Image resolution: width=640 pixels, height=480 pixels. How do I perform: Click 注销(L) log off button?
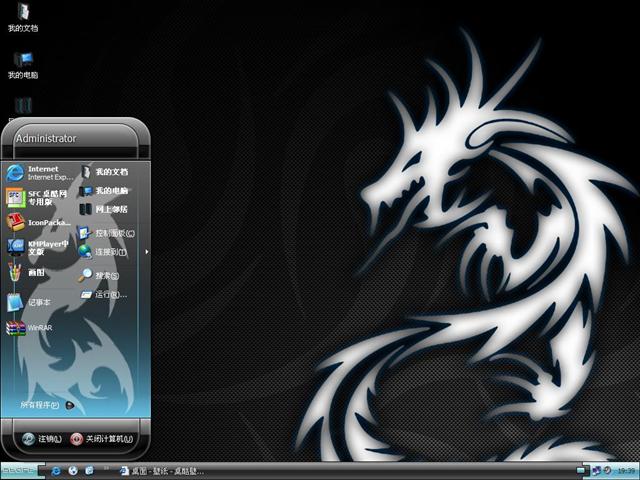click(42, 439)
